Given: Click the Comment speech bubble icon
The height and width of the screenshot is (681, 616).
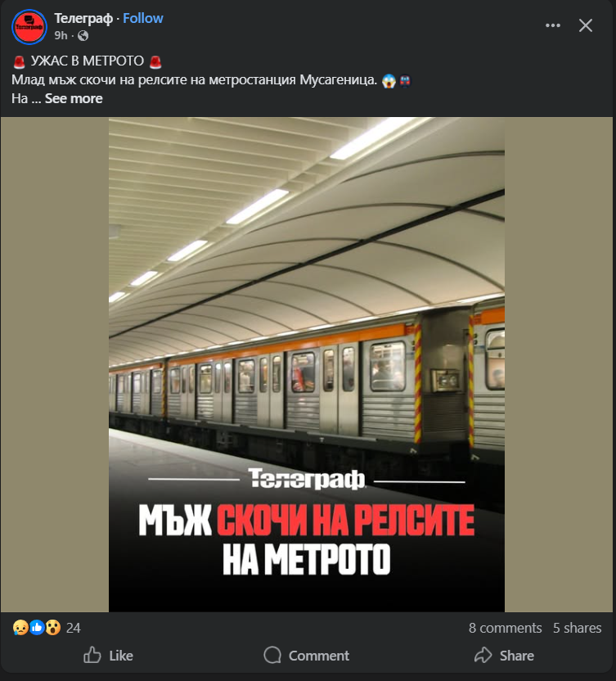Looking at the screenshot, I should pos(272,656).
